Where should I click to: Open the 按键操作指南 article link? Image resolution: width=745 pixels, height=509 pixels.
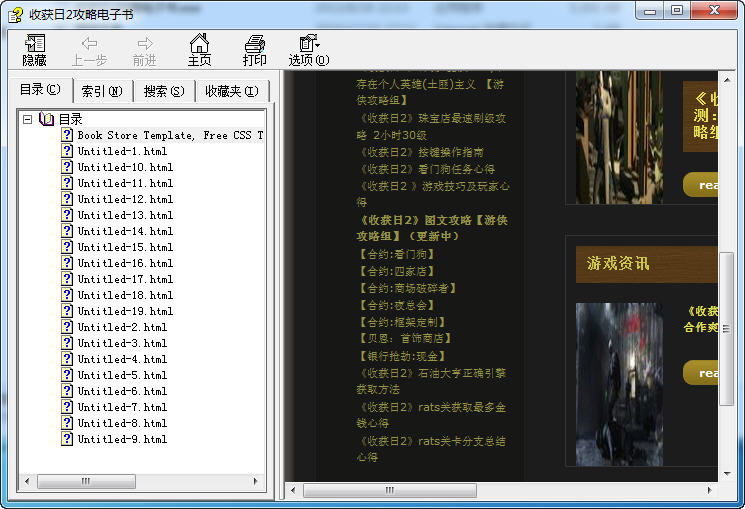click(421, 152)
